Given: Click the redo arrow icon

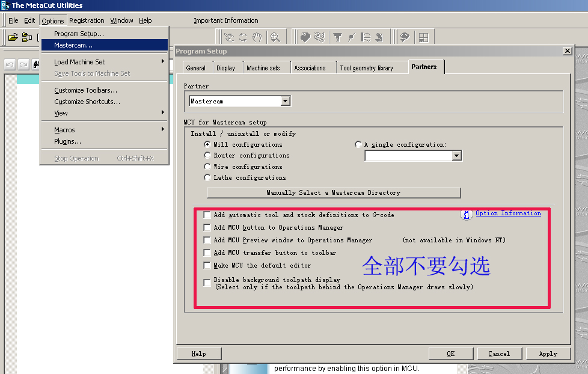Looking at the screenshot, I should 23,64.
